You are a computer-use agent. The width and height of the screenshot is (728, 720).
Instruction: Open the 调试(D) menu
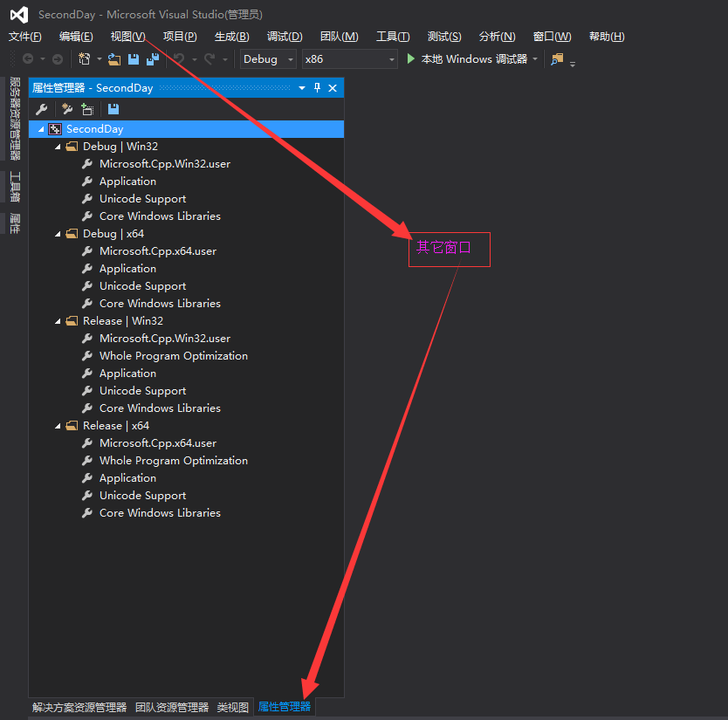(x=285, y=36)
